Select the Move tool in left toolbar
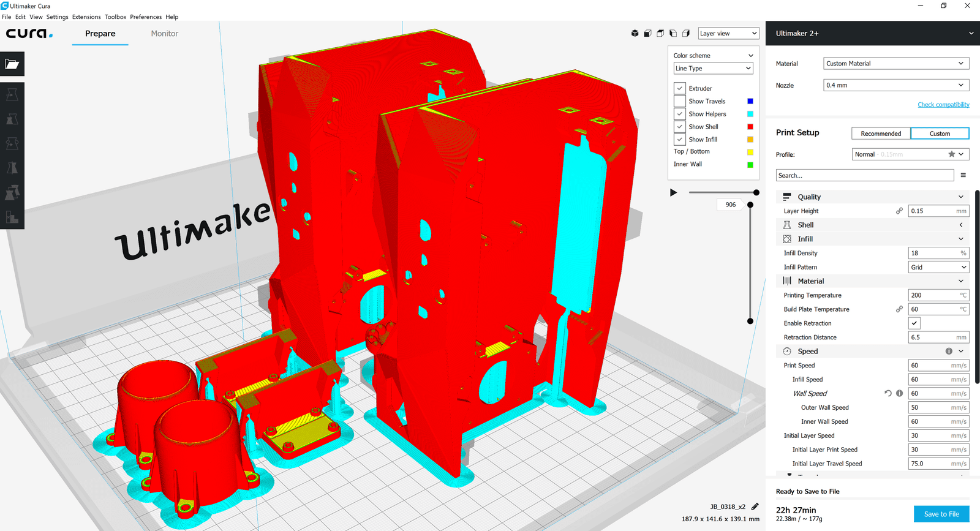Image resolution: width=980 pixels, height=531 pixels. (12, 95)
